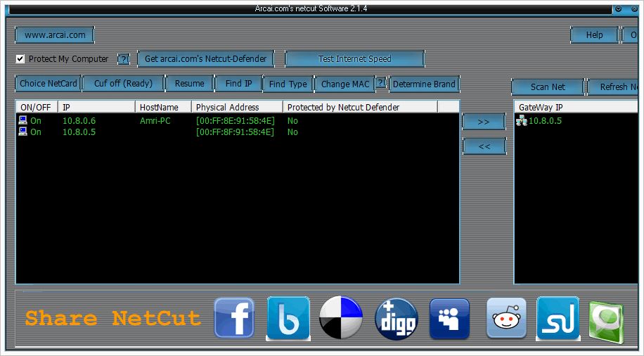Image resolution: width=644 pixels, height=356 pixels.
Task: Sort by HostName column header
Action: tap(164, 107)
